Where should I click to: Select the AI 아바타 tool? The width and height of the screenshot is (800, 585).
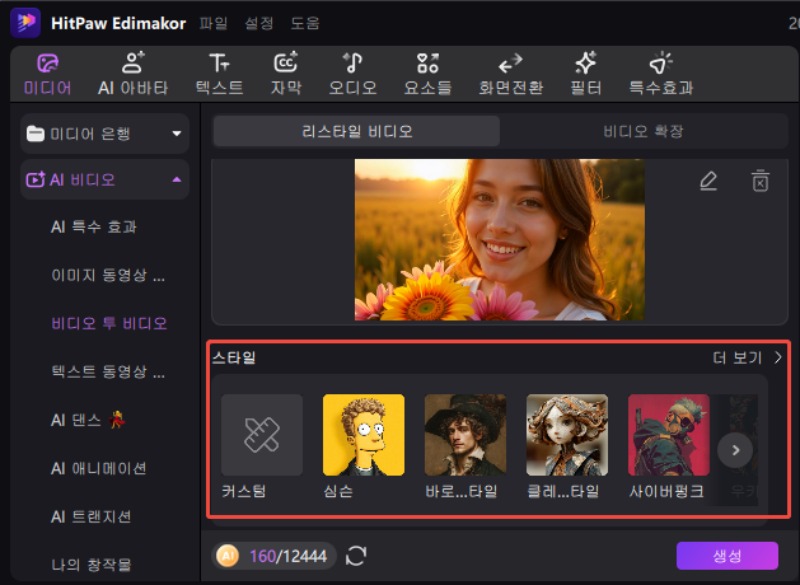pos(132,73)
